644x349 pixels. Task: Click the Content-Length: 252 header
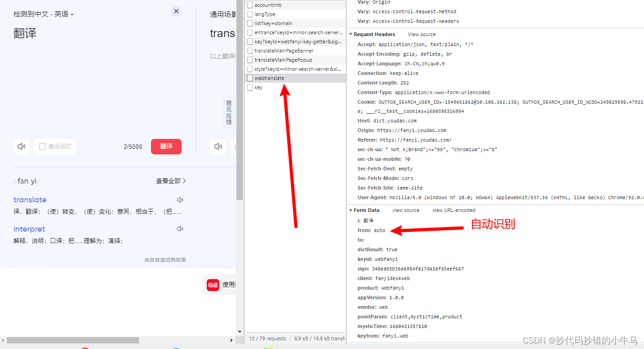pyautogui.click(x=383, y=83)
